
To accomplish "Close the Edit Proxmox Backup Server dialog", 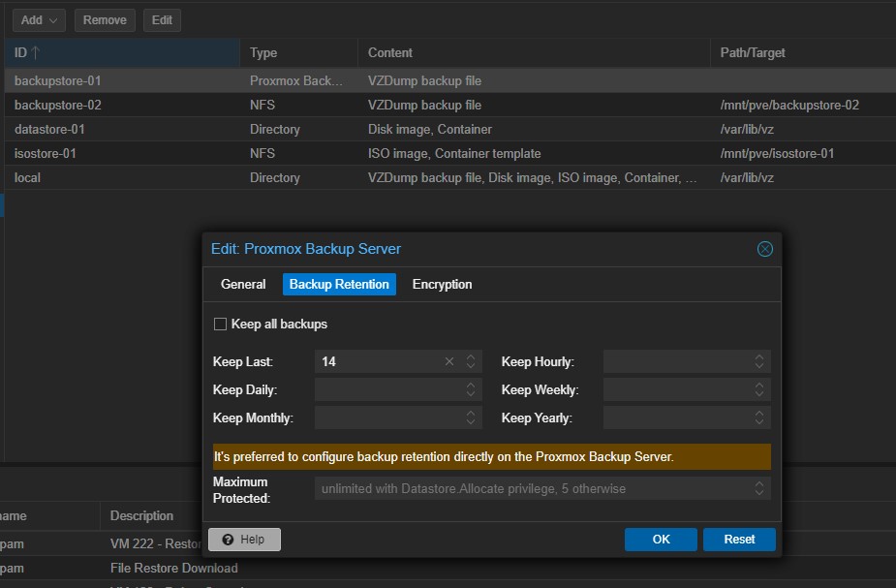I will click(764, 249).
